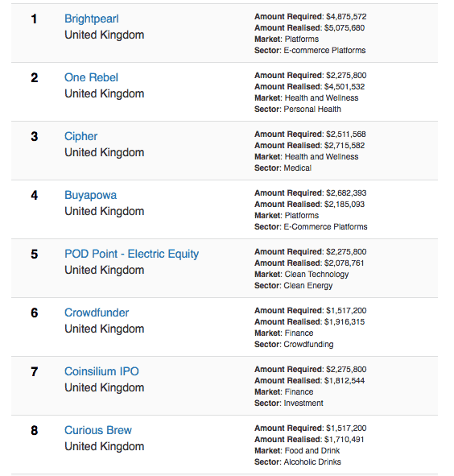Open the Buyapowa listing link

pyautogui.click(x=90, y=196)
